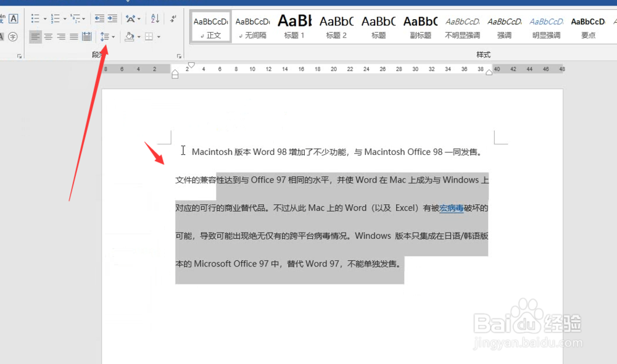Toggle justified text alignment
The width and height of the screenshot is (617, 364).
coord(73,36)
